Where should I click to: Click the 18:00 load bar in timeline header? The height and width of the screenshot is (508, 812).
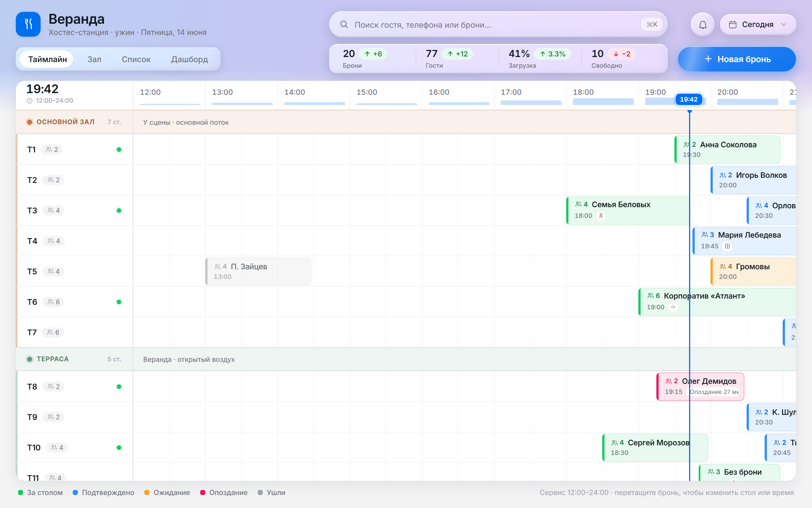[603, 102]
